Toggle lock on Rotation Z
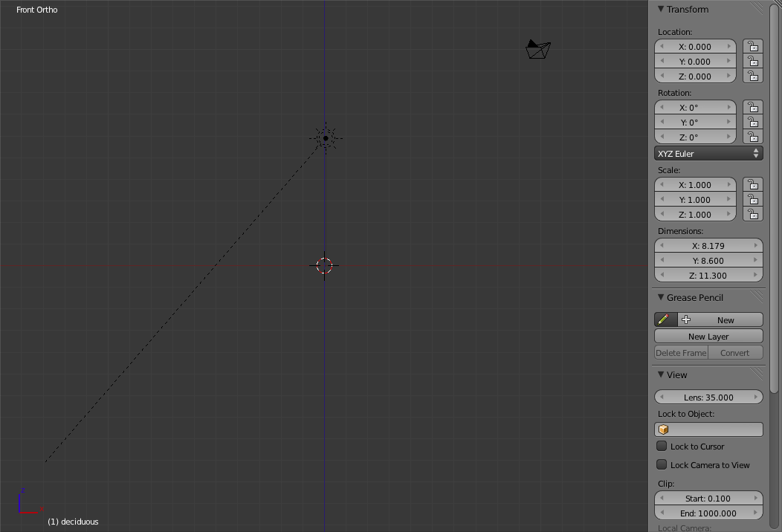Image resolution: width=782 pixels, height=532 pixels. (753, 137)
